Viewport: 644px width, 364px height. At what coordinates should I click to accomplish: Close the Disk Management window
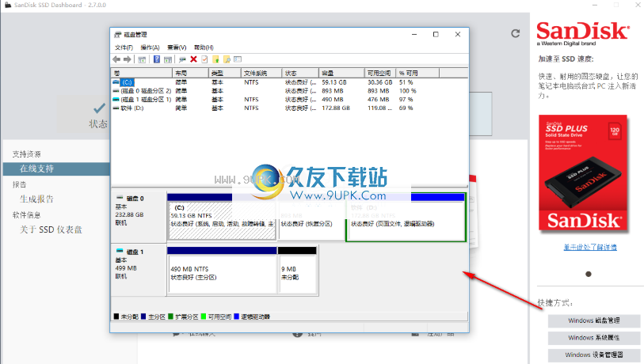pos(458,35)
